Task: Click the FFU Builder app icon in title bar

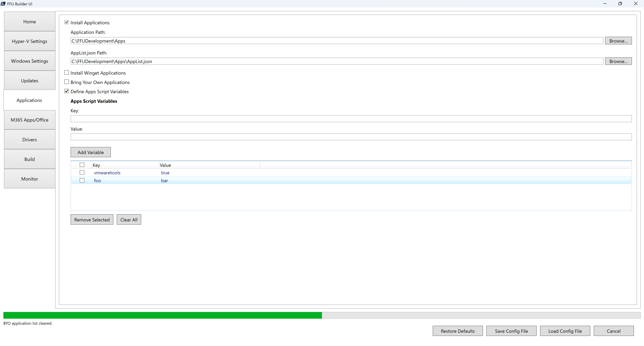Action: [3, 4]
